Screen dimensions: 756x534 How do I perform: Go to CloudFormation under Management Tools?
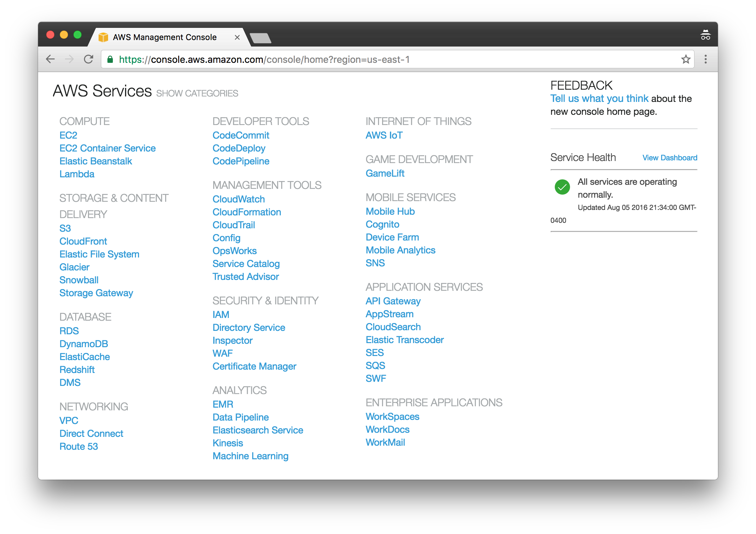pyautogui.click(x=247, y=212)
